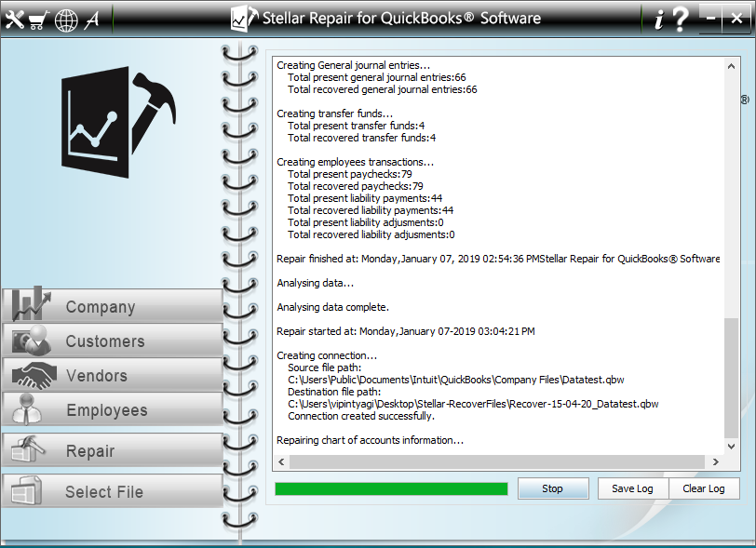Click the font style 'A' icon

tap(92, 20)
